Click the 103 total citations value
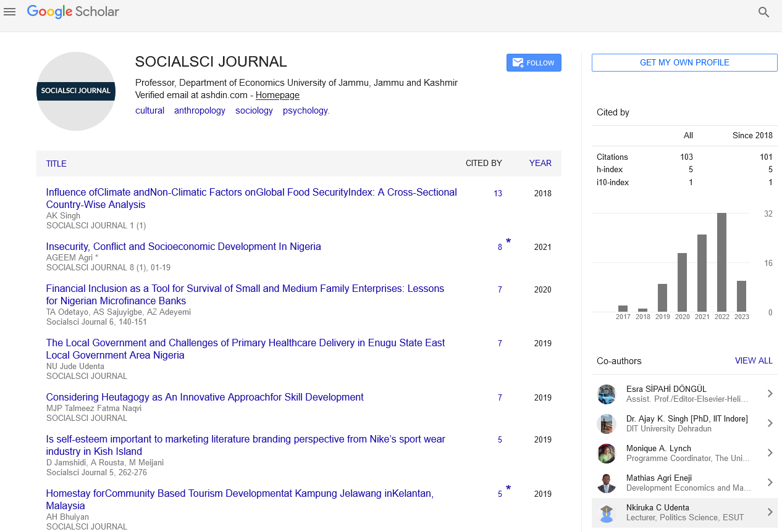Image resolution: width=782 pixels, height=532 pixels. 686,157
